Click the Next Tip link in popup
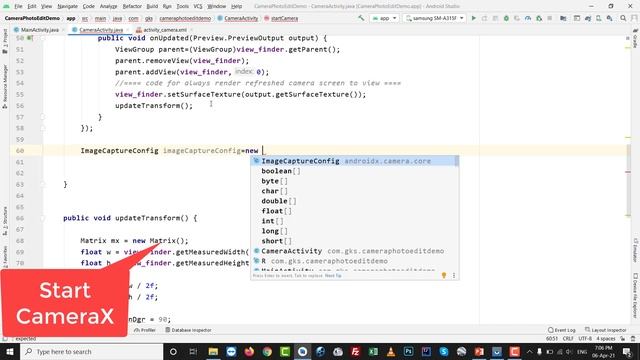 333,276
